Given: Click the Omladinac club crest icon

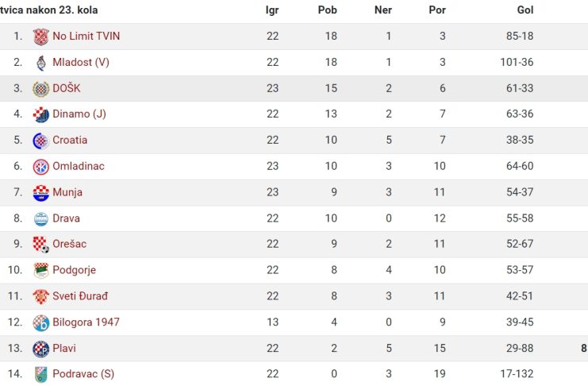Looking at the screenshot, I should pos(41,167).
